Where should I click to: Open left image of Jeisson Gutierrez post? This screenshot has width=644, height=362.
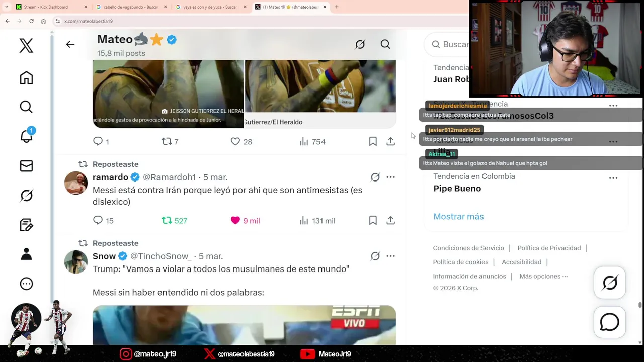tap(168, 94)
